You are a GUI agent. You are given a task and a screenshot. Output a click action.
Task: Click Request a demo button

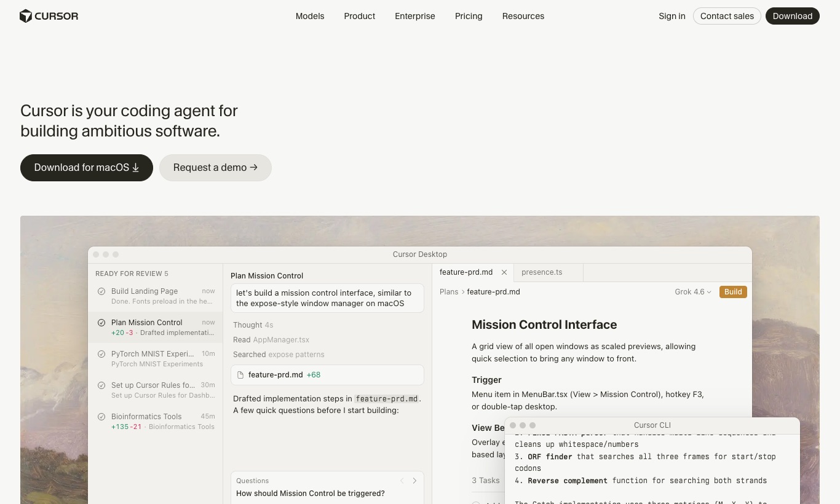[215, 168]
